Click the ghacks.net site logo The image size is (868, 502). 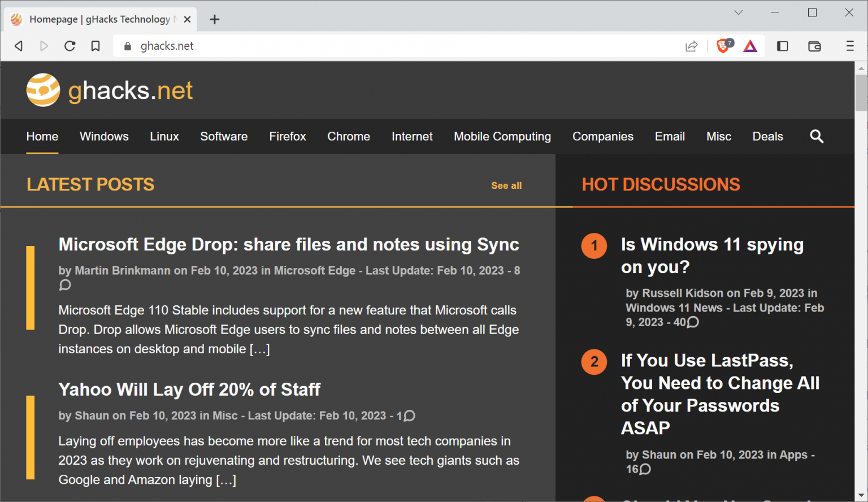point(110,90)
